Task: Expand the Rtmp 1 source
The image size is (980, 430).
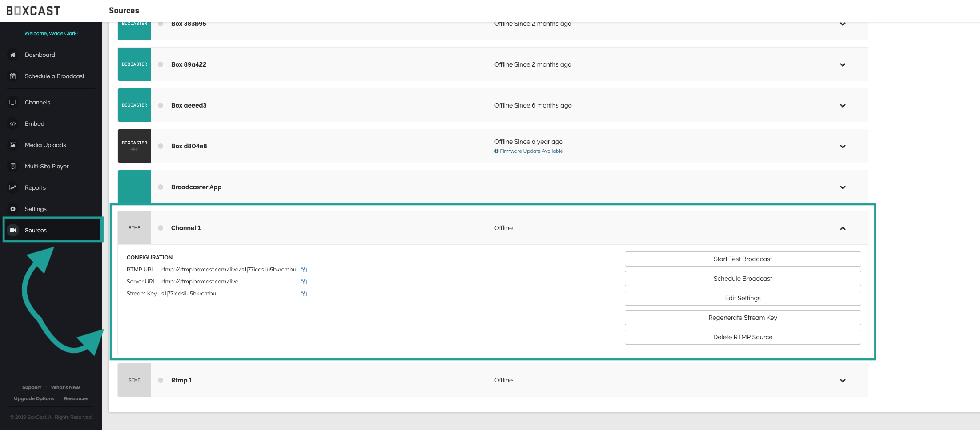Action: [842, 381]
